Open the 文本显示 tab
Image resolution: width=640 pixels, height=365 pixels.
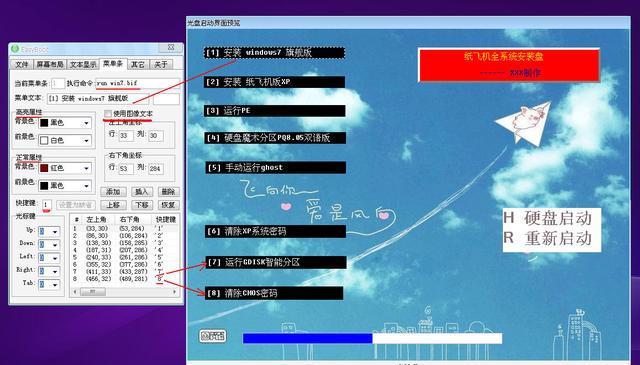[x=83, y=65]
